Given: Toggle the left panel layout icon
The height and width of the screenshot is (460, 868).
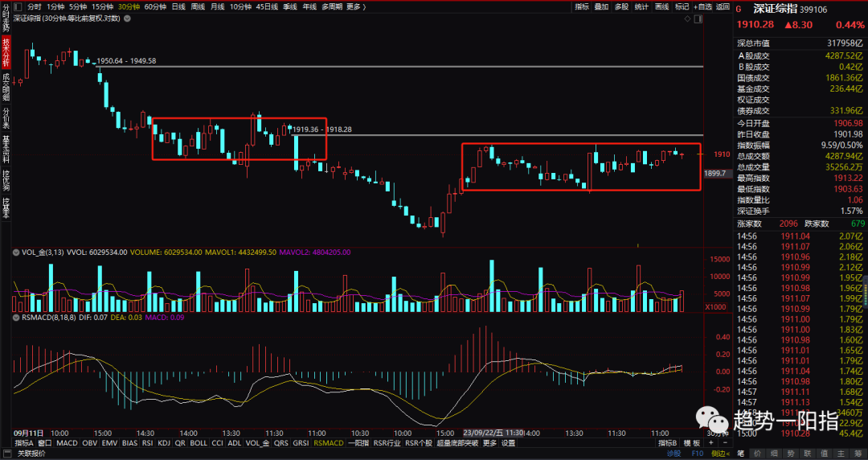Looking at the screenshot, I should tap(18, 6).
